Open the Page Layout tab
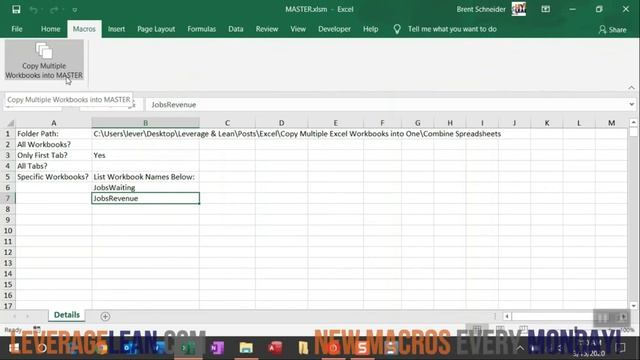 [156, 29]
